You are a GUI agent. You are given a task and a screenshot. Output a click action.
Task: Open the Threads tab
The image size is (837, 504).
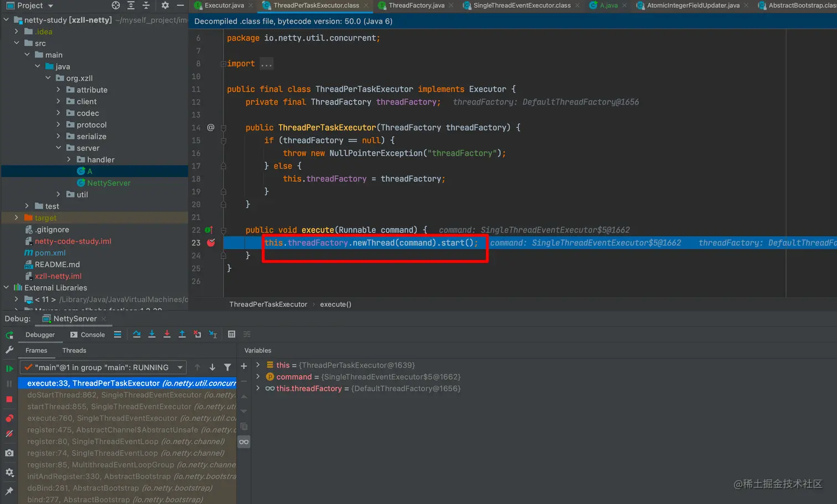74,350
